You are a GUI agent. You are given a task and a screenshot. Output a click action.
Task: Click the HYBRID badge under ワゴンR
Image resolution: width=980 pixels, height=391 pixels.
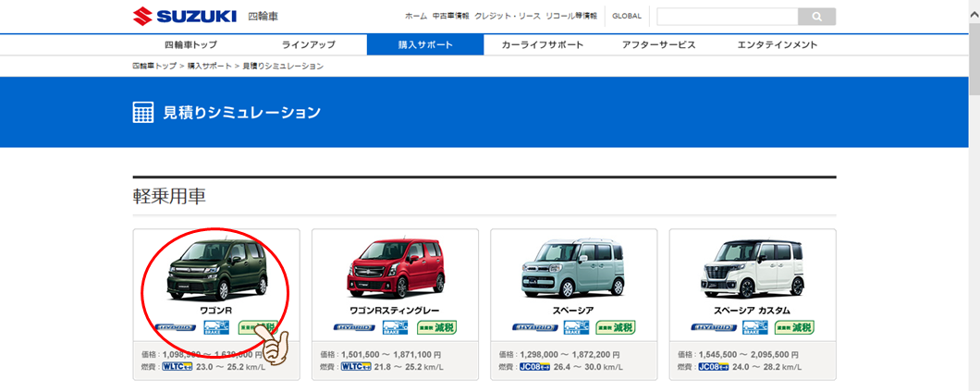[x=176, y=327]
